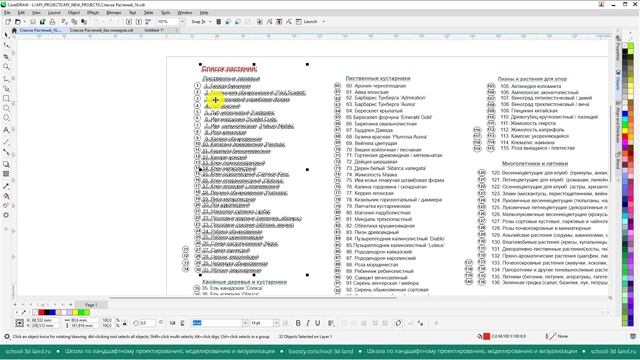Select the Pick tool in toolbox
This screenshot has width=640, height=360.
pyautogui.click(x=6, y=36)
